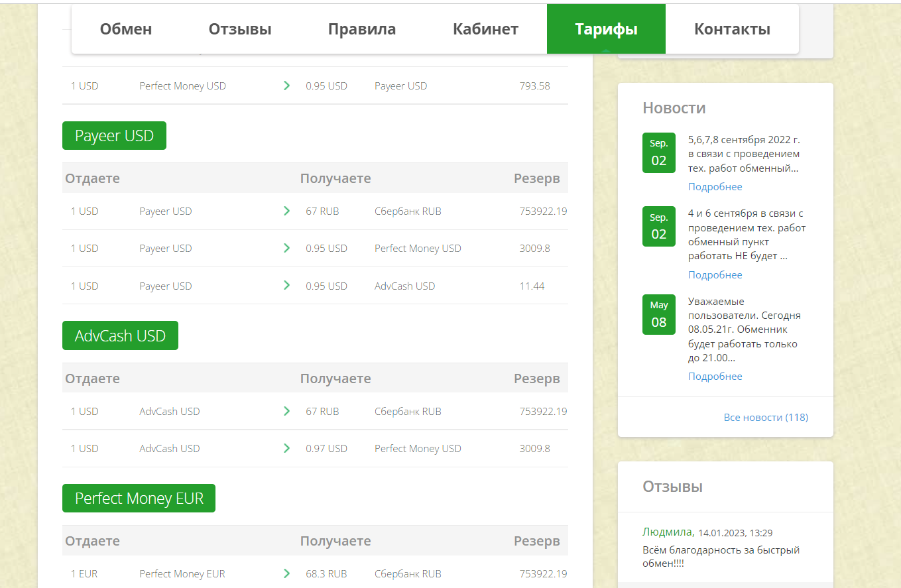Click the Отзывы sidebar heading
Viewport: 901px width, 588px height.
coord(672,487)
